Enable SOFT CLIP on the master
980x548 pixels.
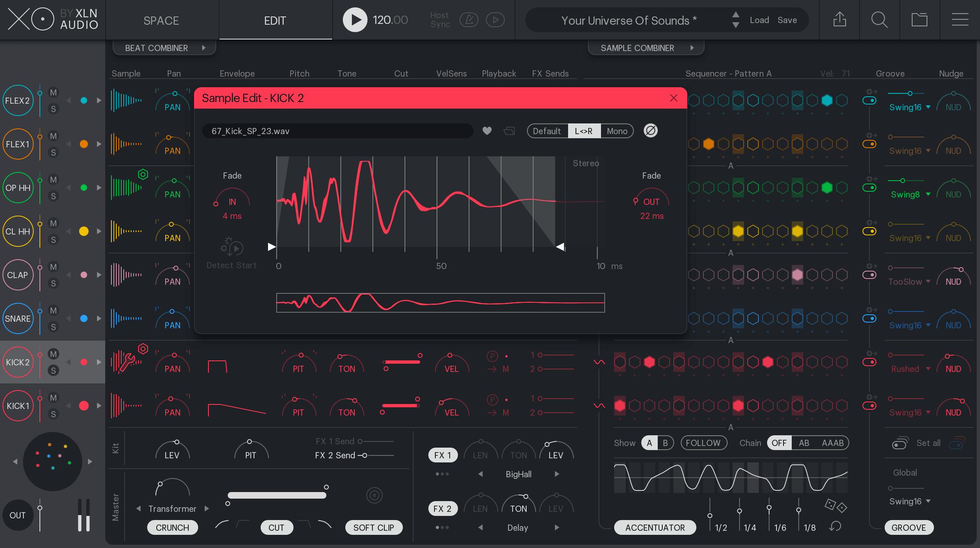373,527
